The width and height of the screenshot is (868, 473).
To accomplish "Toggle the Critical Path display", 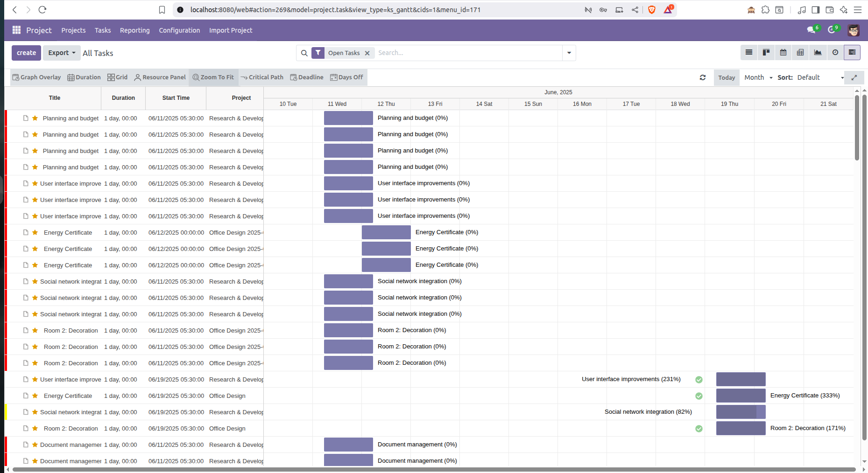I will [x=262, y=77].
